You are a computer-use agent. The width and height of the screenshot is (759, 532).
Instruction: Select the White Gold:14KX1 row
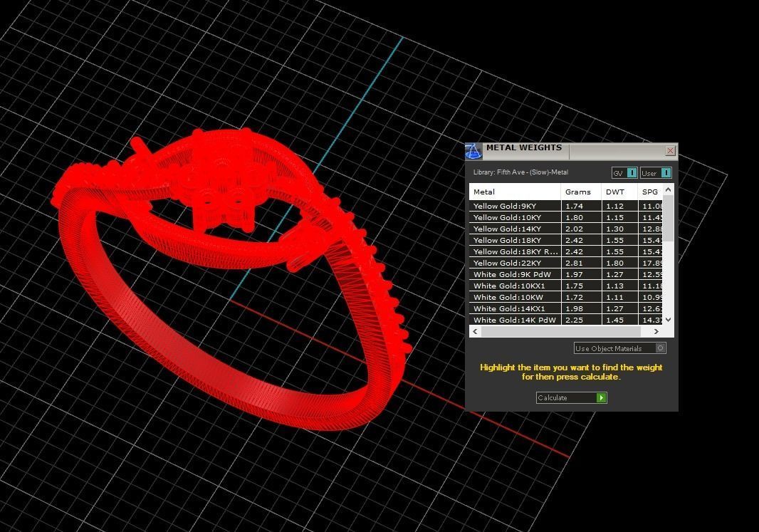tap(566, 308)
